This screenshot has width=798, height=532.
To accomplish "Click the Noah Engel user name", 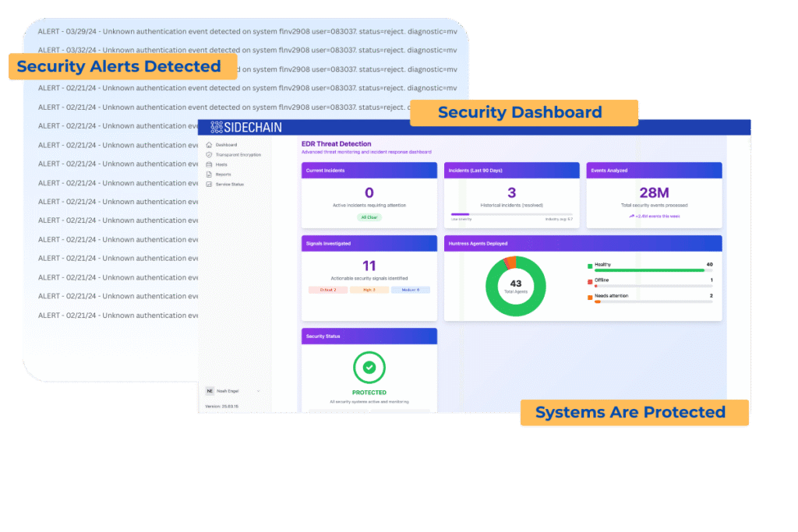I will click(227, 391).
